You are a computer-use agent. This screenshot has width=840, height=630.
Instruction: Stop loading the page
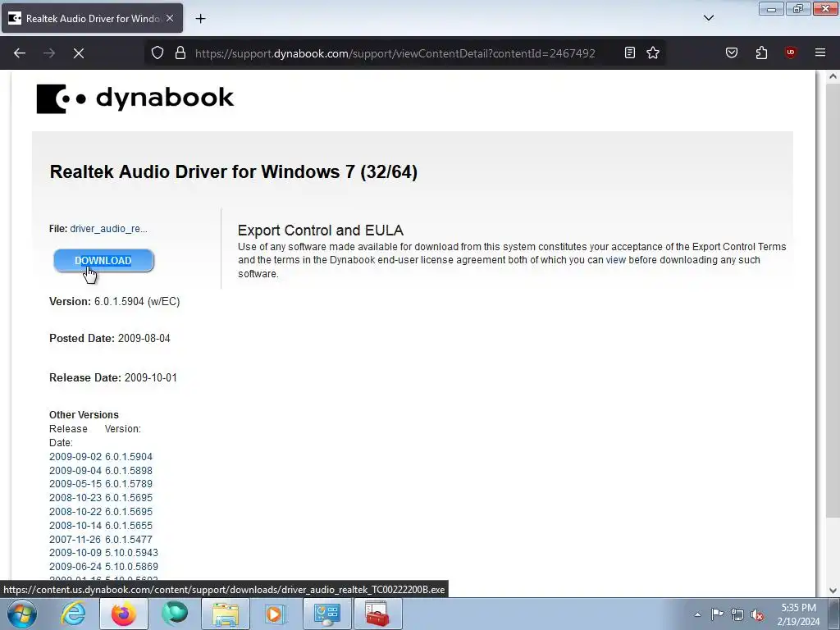[78, 53]
